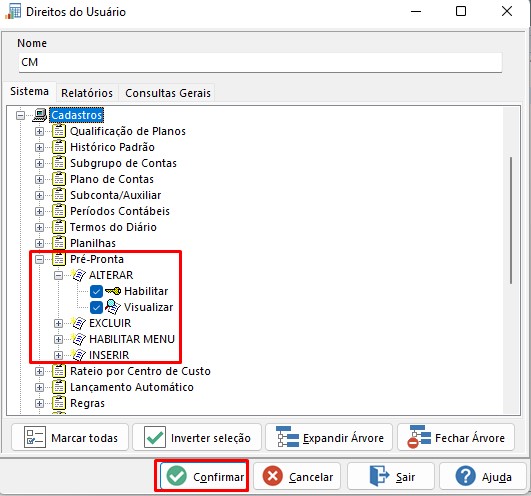Expand the HABILITAR MENU node

click(58, 339)
